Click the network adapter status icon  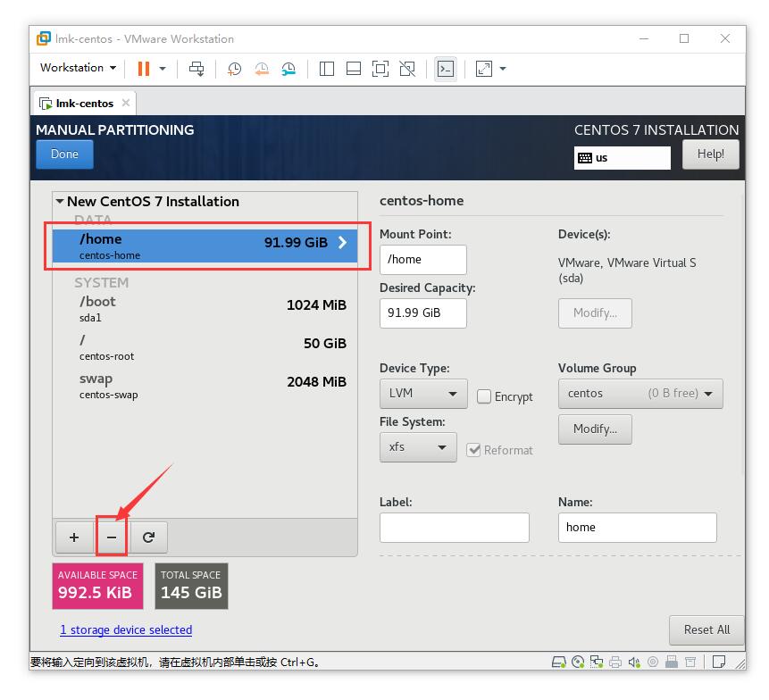597,662
